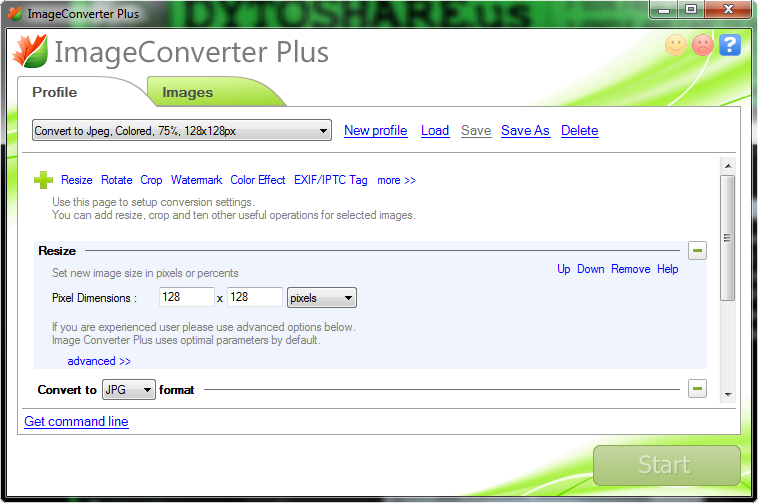Open help via blue question mark icon
Image resolution: width=758 pixels, height=503 pixels.
click(729, 45)
